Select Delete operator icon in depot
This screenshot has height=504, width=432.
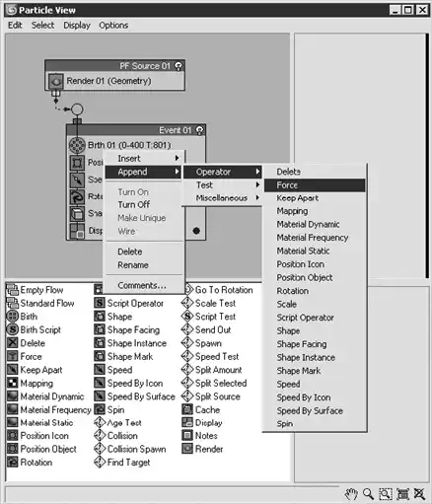[x=13, y=343]
